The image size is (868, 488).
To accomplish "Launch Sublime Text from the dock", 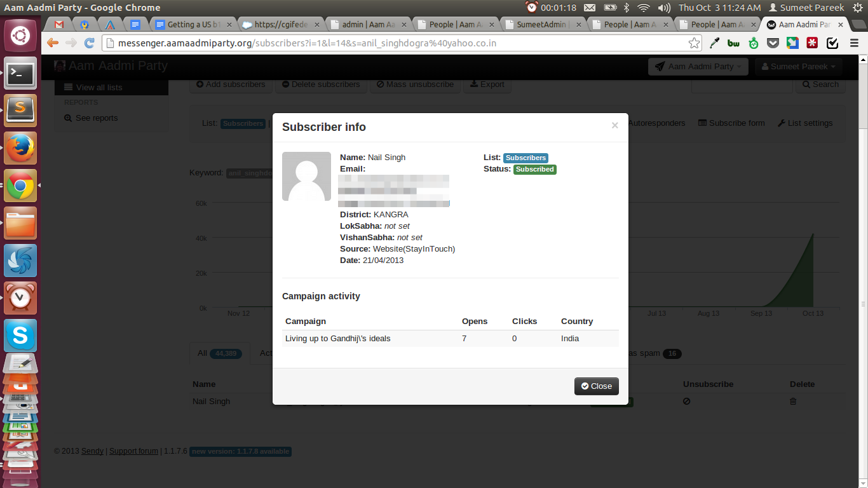I will 20,111.
